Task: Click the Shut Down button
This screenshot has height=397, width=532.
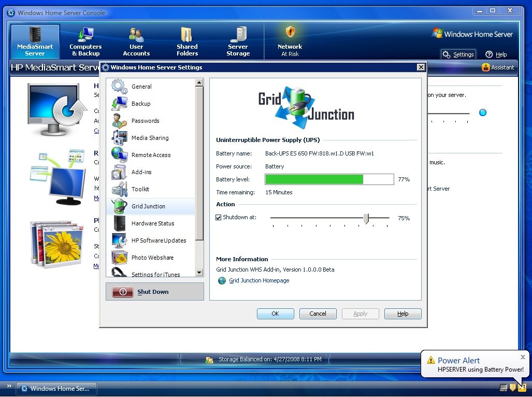Action: 155,292
